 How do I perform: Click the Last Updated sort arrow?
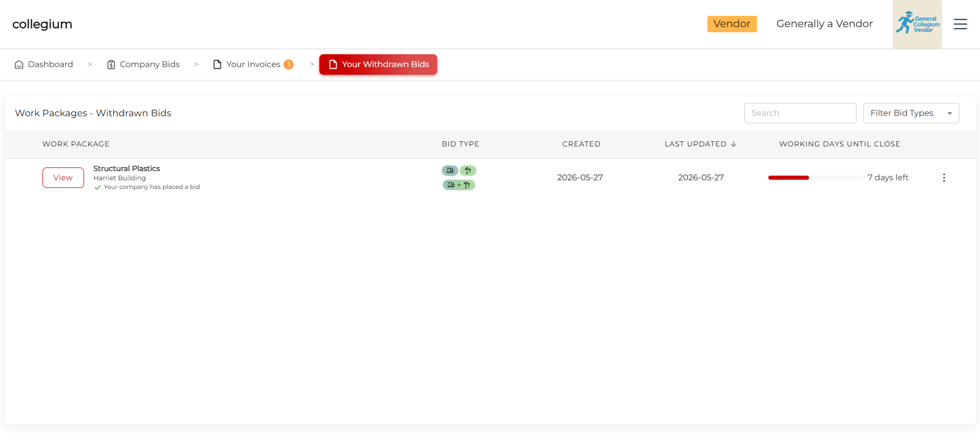733,144
